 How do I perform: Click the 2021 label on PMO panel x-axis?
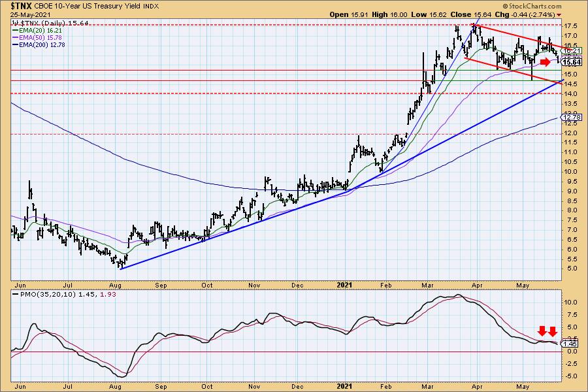click(344, 386)
